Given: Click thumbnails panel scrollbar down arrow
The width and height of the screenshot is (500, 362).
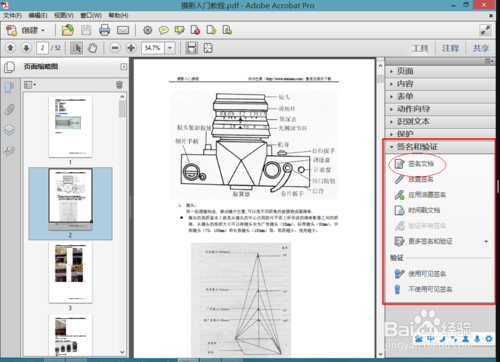Looking at the screenshot, I should point(122,352).
